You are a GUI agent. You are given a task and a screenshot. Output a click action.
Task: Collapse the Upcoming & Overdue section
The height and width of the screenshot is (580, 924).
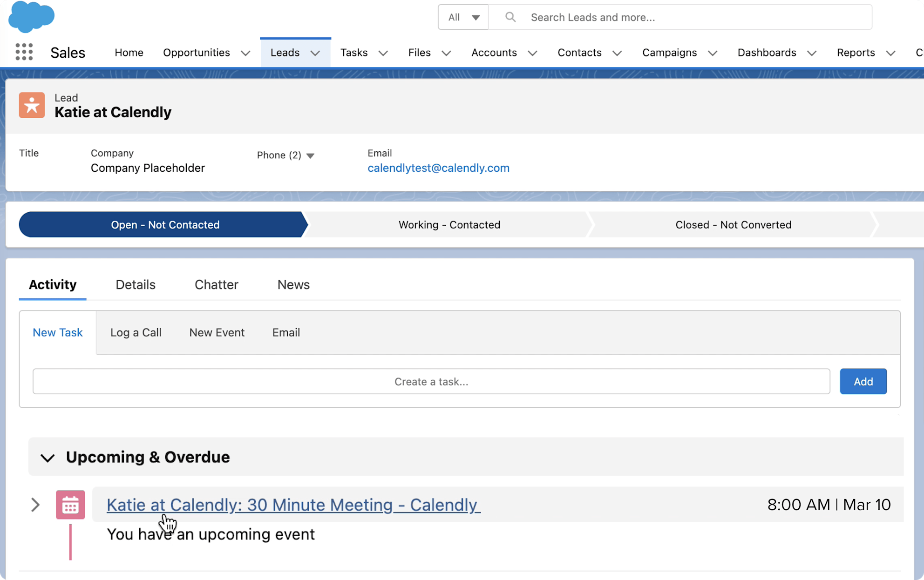tap(48, 458)
